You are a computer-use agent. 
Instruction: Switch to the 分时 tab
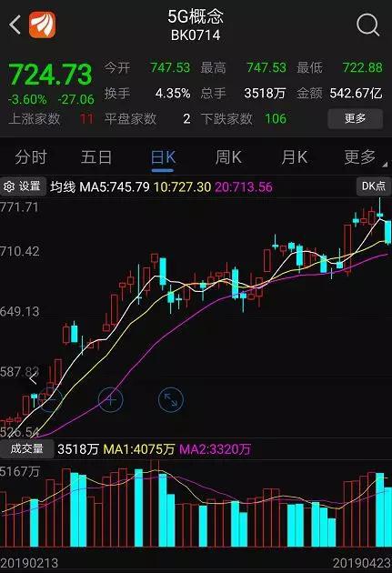[31, 157]
